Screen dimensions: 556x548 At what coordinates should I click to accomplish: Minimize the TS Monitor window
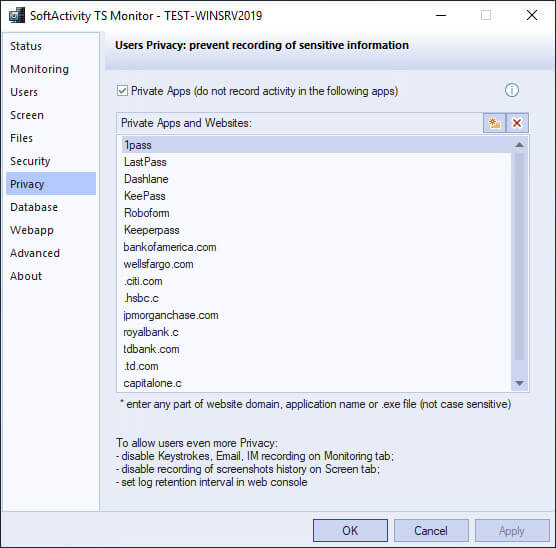(x=441, y=16)
